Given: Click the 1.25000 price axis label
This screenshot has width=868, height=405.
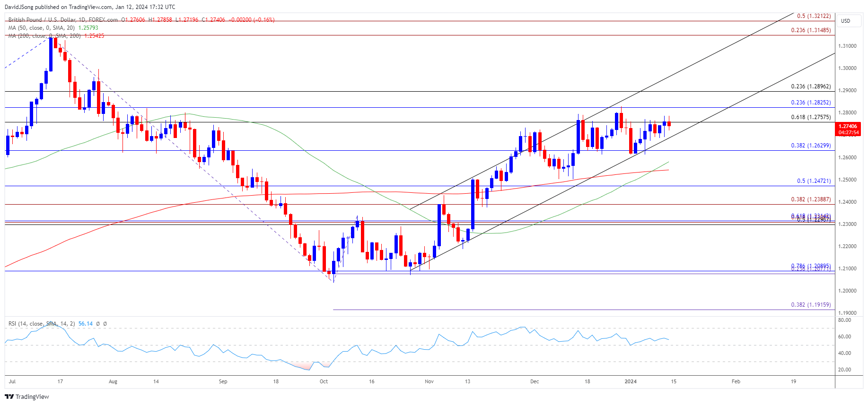Looking at the screenshot, I should coord(847,180).
